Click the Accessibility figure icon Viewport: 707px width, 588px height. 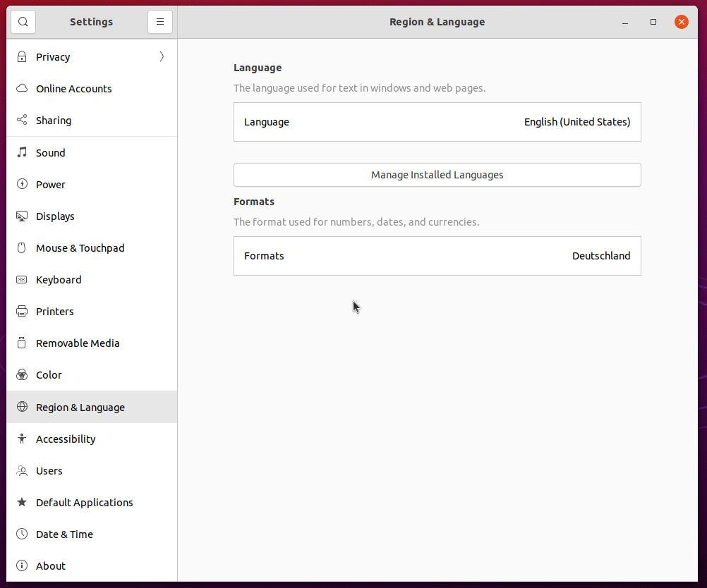tap(22, 439)
